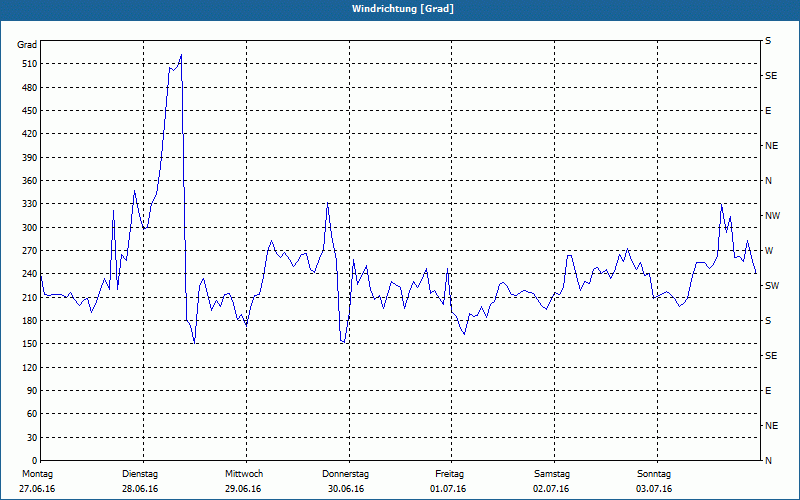Screen dimensions: 800x500
Task: Select the E compass label at the 90 gridline
Action: [x=768, y=391]
